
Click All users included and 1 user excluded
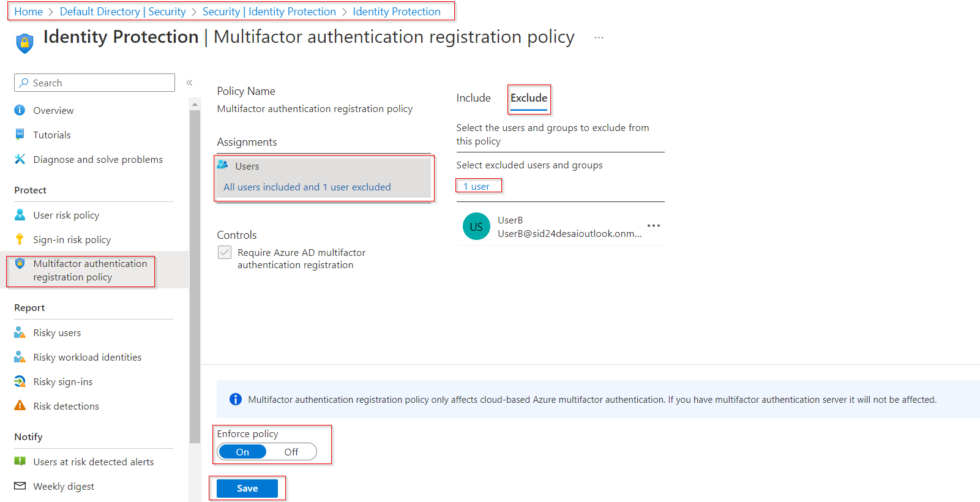pos(307,187)
